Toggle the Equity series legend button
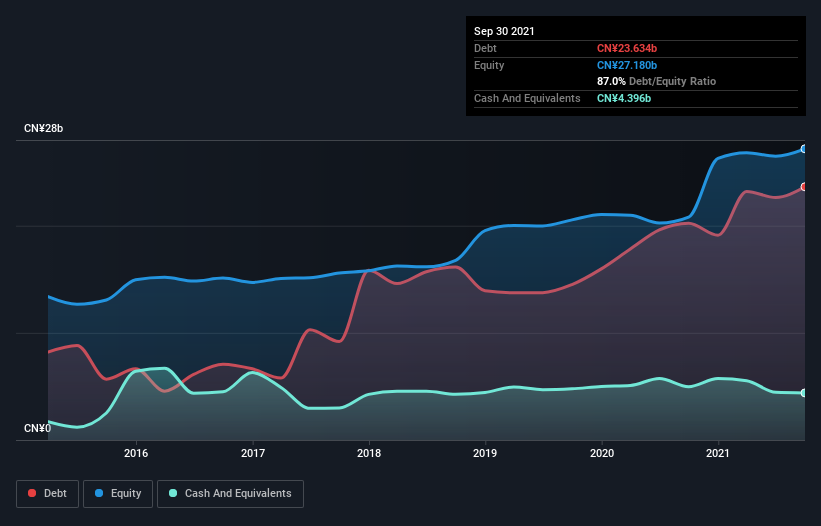Screen dimensions: 821x526 [x=118, y=494]
